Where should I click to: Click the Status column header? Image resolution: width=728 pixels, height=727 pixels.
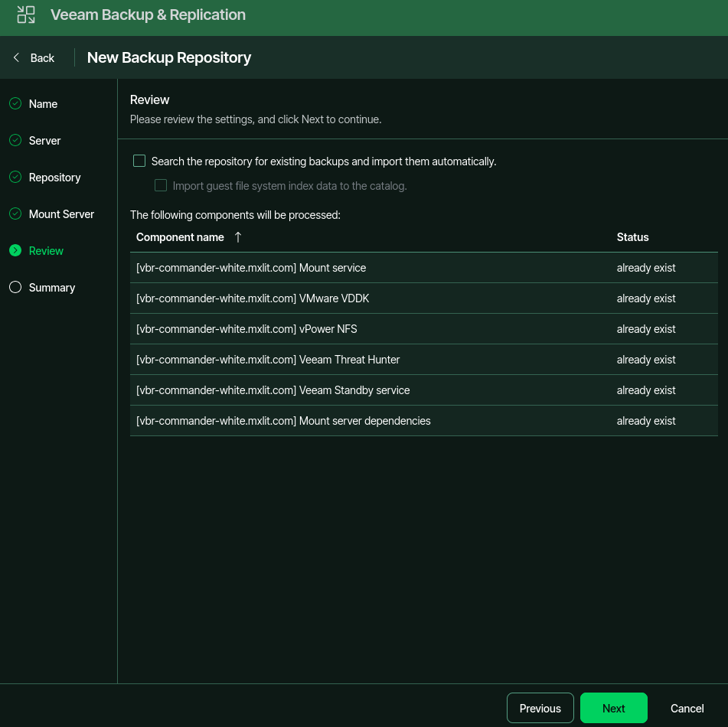tap(632, 237)
